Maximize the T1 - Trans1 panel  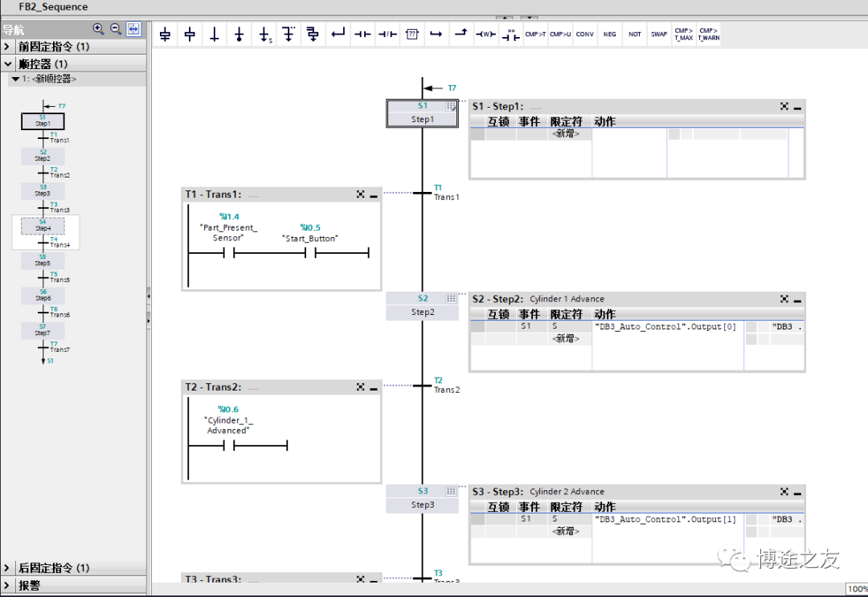[360, 194]
